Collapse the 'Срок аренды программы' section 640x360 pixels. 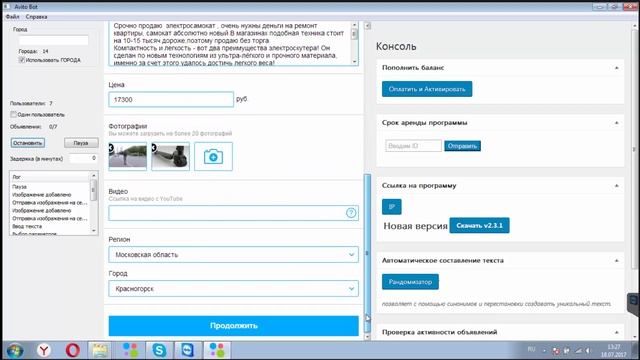[616, 123]
